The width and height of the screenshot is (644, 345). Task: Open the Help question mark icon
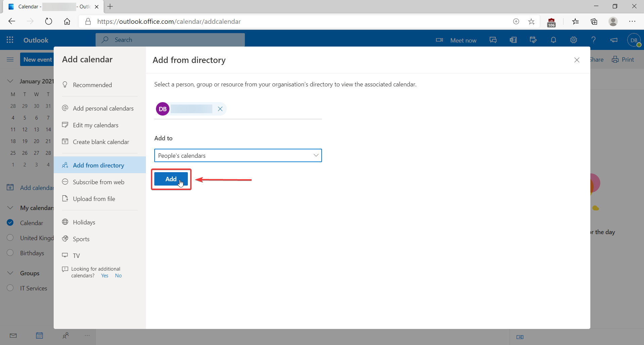(x=593, y=40)
